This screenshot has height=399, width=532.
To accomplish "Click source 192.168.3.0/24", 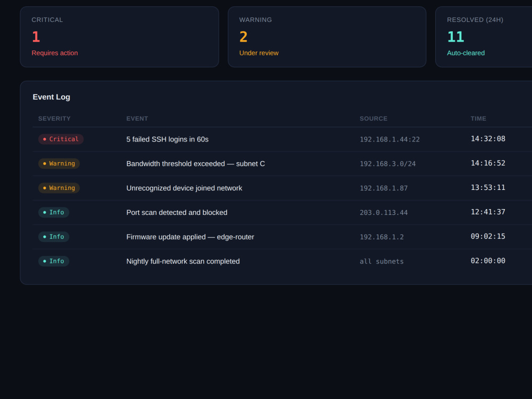I will [387, 164].
